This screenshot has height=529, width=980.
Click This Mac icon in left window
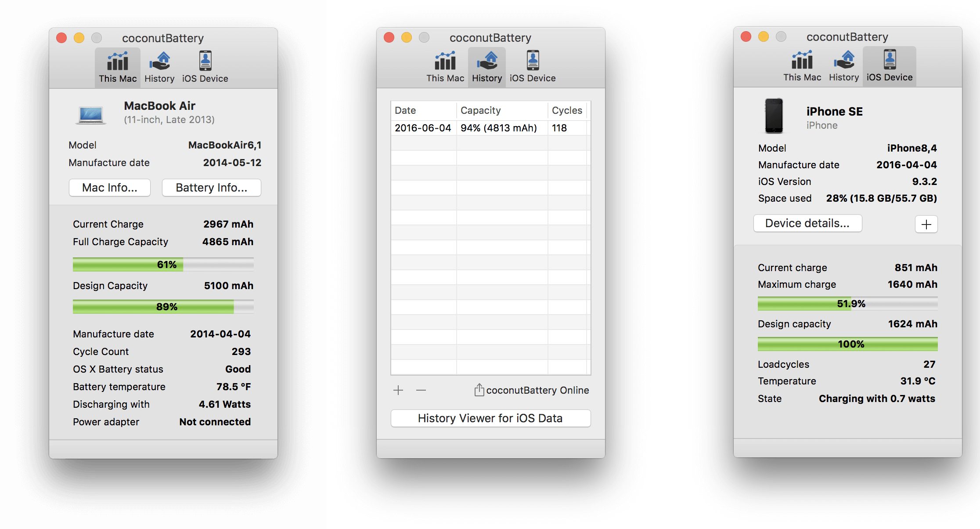pos(118,62)
